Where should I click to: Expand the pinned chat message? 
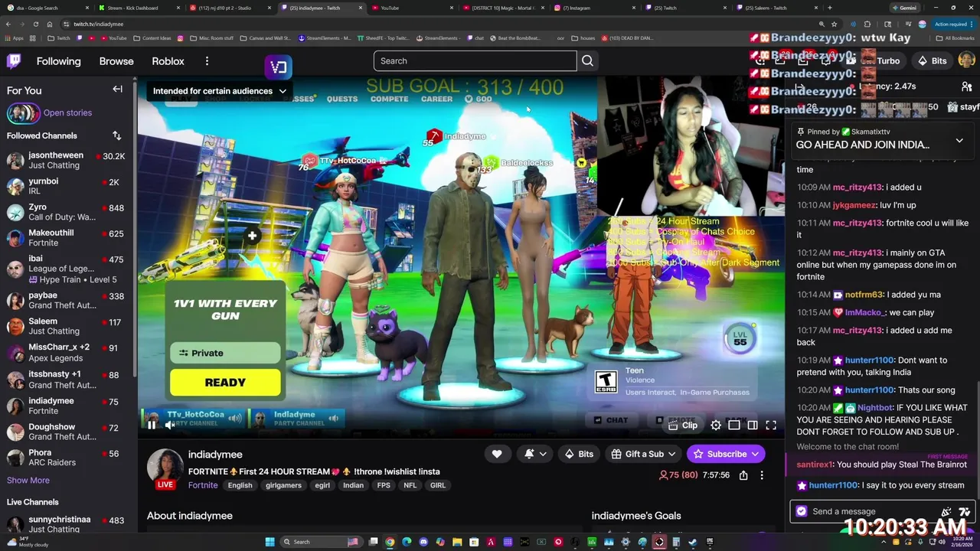coord(959,141)
